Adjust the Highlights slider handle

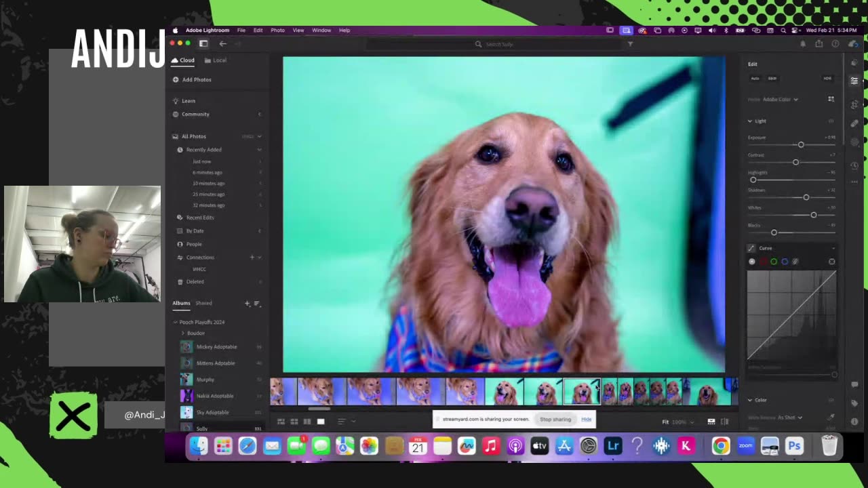coord(753,180)
